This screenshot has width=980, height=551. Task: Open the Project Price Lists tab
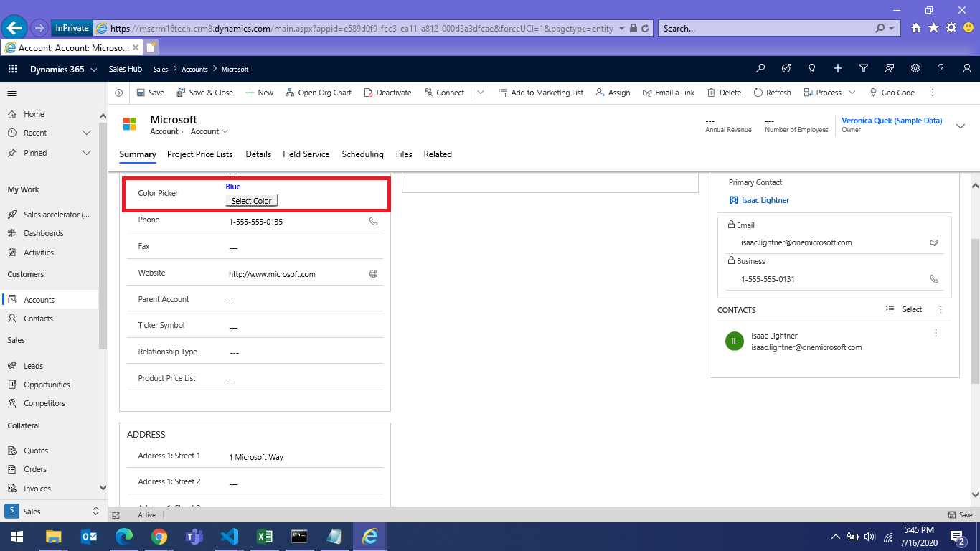coord(199,154)
